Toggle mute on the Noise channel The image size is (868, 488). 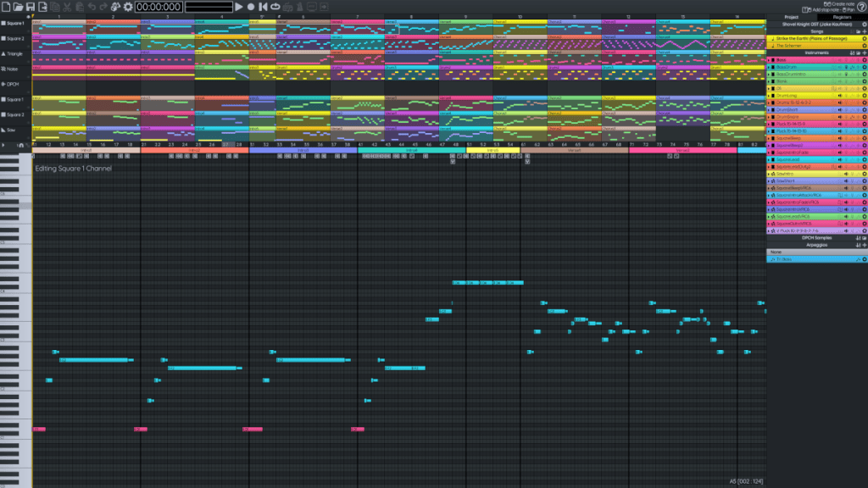coord(3,69)
